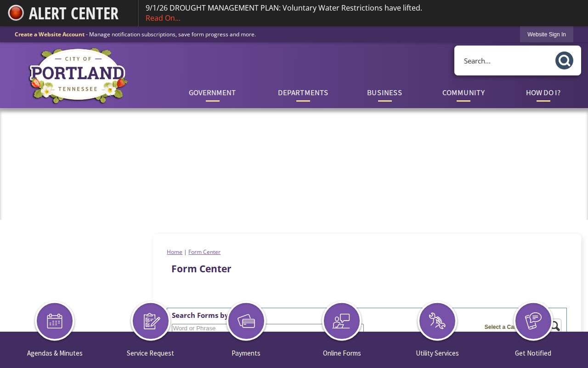Viewport: 588px width, 368px height.
Task: Click the Form Center page heading
Action: pos(201,269)
